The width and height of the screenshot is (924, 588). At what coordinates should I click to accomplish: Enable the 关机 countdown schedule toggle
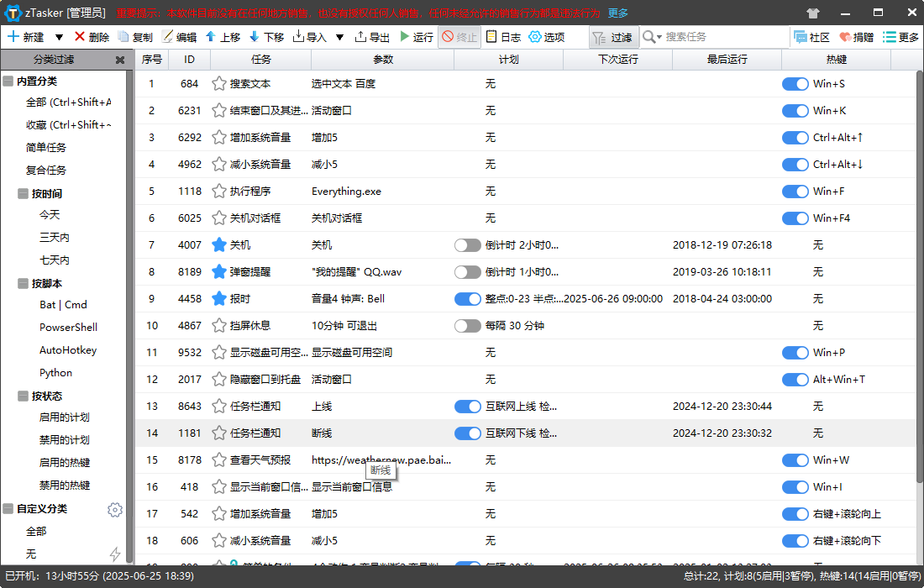click(468, 244)
